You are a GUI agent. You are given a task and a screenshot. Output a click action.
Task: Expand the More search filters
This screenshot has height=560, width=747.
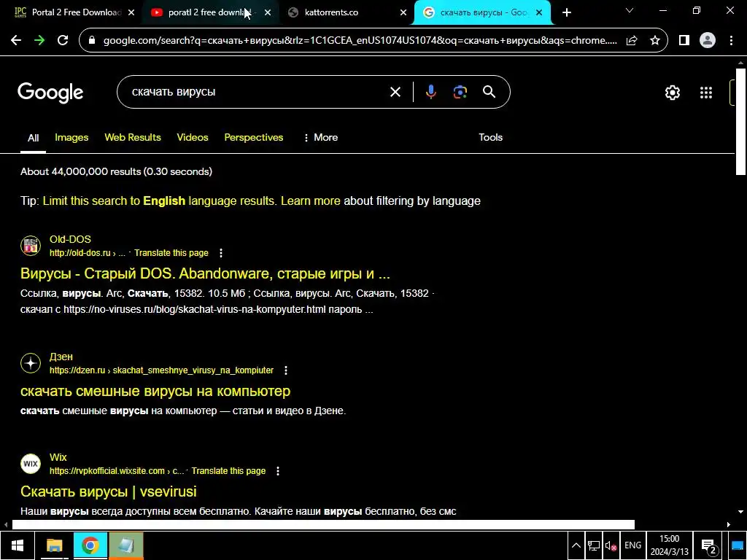(320, 138)
